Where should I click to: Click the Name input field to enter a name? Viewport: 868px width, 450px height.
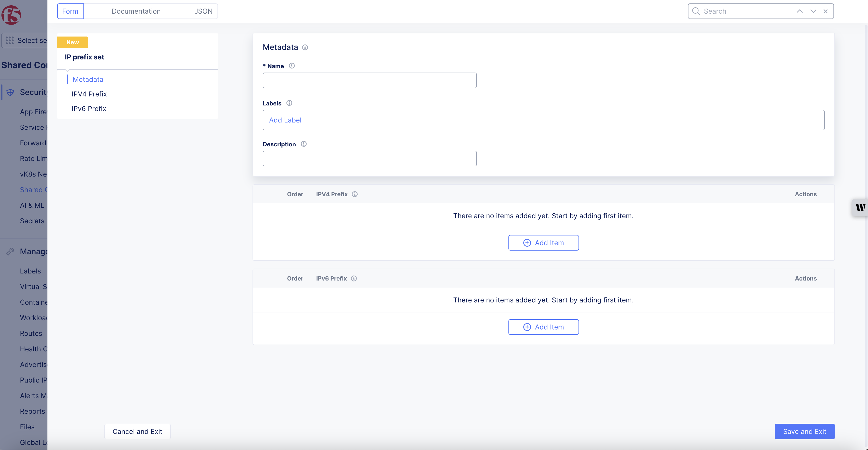click(369, 80)
